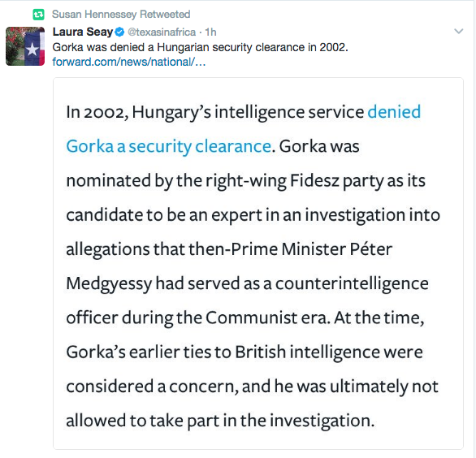The height and width of the screenshot is (458, 476).
Task: Select the tweet text about Hungarian clearance
Action: point(200,47)
